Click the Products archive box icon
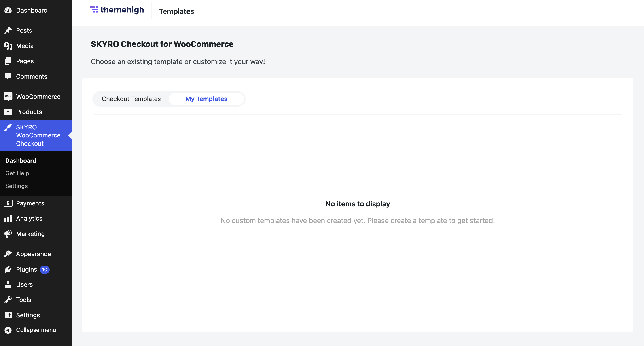This screenshot has height=346, width=644. pyautogui.click(x=8, y=112)
